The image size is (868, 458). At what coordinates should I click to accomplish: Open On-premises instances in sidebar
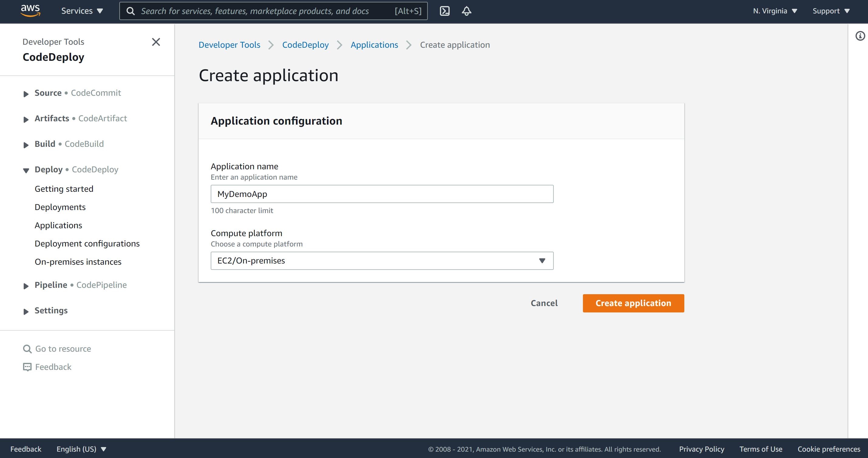click(x=78, y=262)
